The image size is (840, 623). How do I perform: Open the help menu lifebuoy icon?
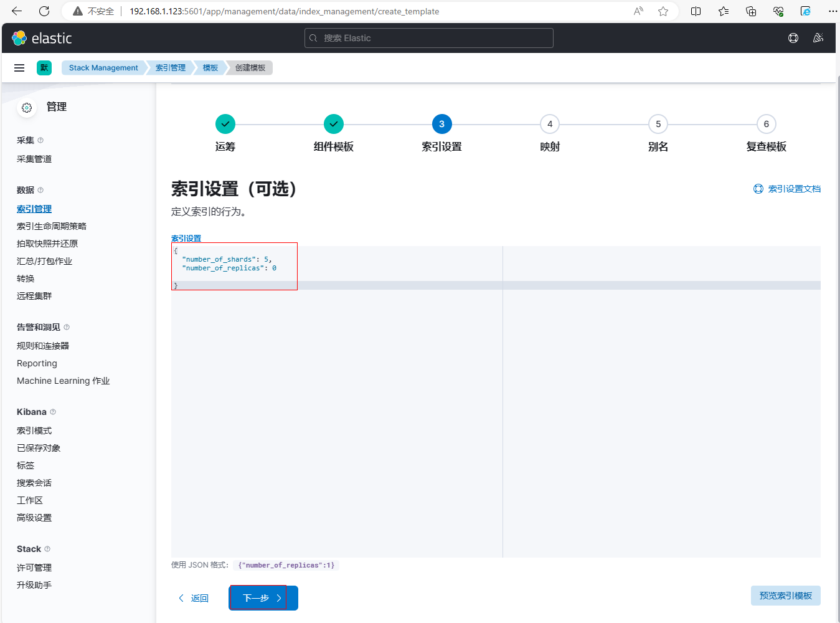(793, 38)
